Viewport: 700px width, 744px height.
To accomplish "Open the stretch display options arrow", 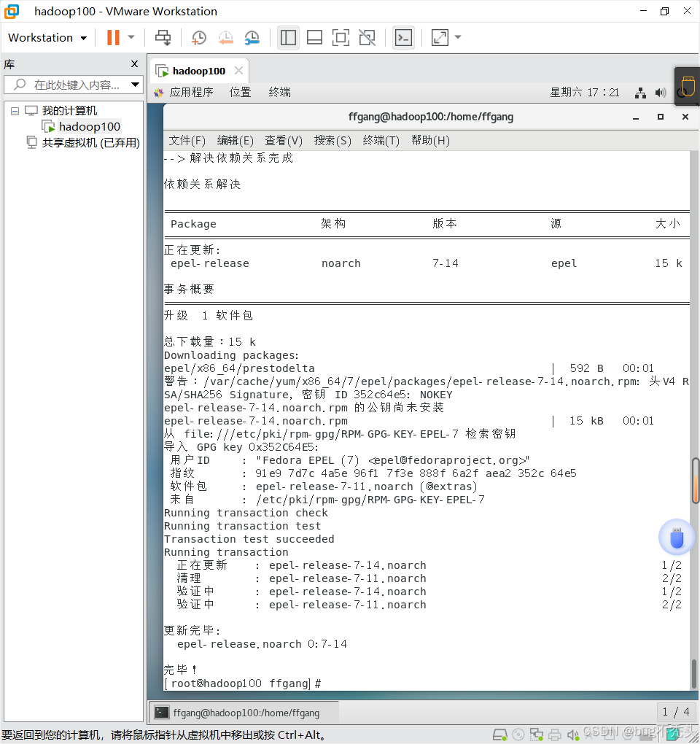I will [458, 37].
